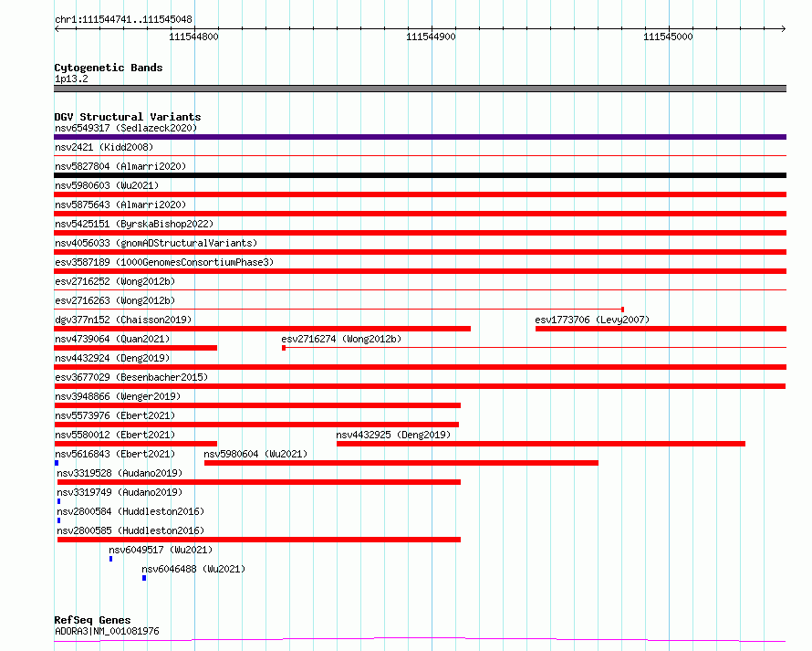
Task: Click the esv1773706 (Levy2007) label
Action: pos(592,320)
